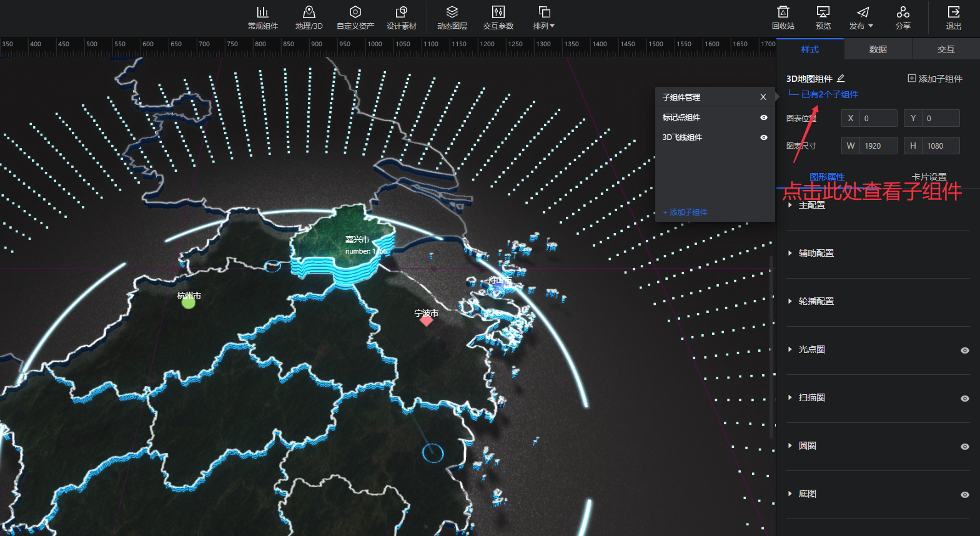This screenshot has height=536, width=980.
Task: Open the 自定义资产 custom assets icon
Action: click(355, 17)
